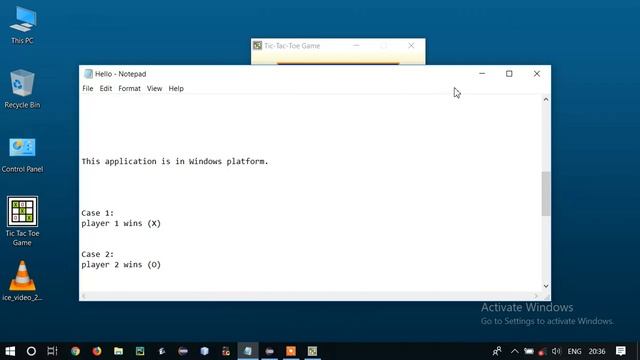Click the horizontal scrollbar right arrow in Notepad
Viewport: 640px width, 360px height.
pos(536,296)
